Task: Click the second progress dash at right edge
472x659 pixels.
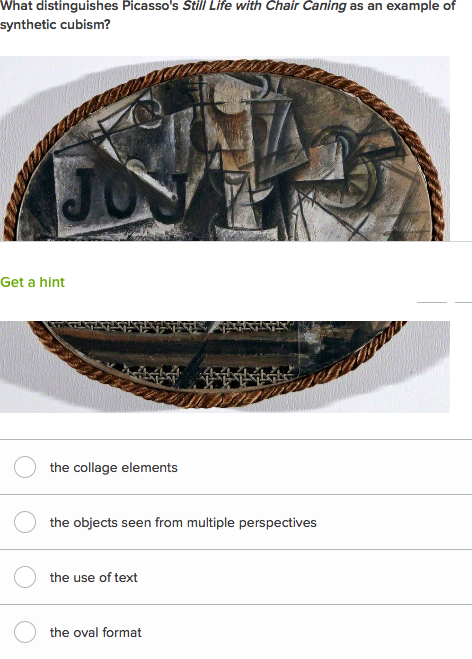Action: click(463, 302)
